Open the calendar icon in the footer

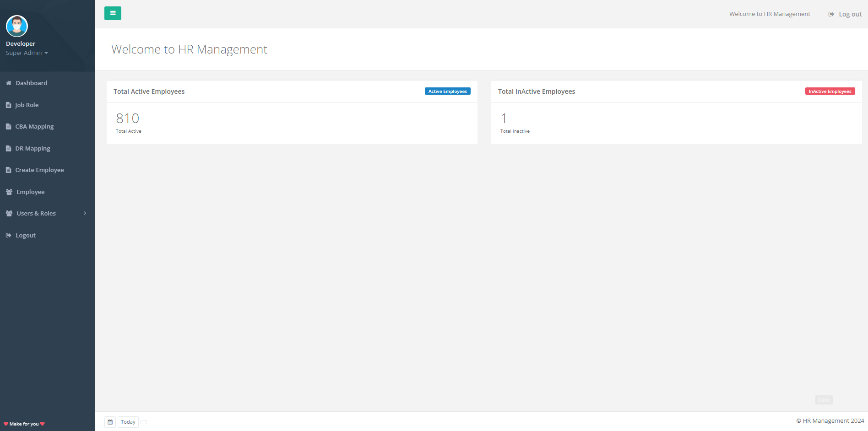coord(110,422)
